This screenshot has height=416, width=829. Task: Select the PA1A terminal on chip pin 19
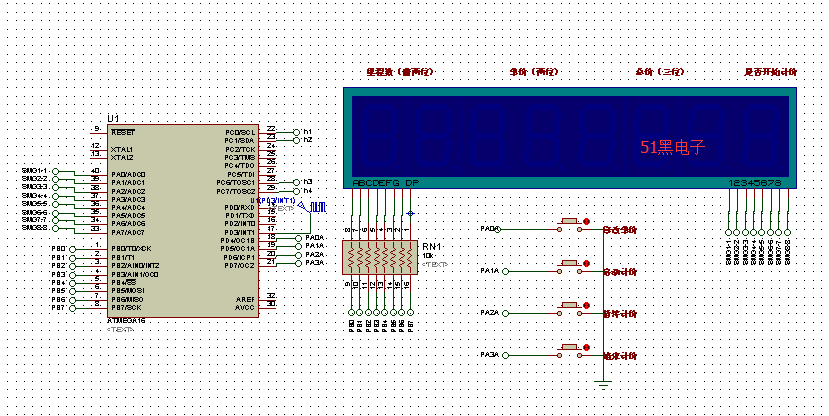point(296,246)
